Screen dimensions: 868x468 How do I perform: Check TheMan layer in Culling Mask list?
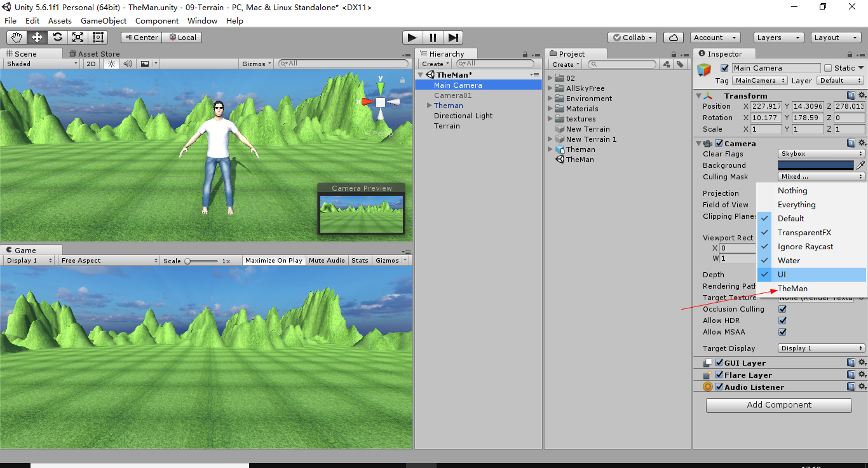point(792,288)
